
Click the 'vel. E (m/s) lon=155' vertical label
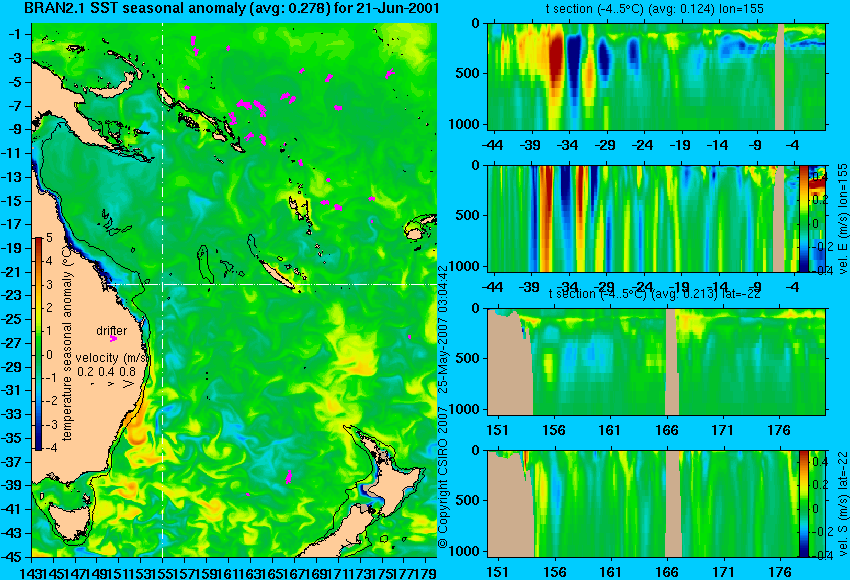tap(842, 218)
